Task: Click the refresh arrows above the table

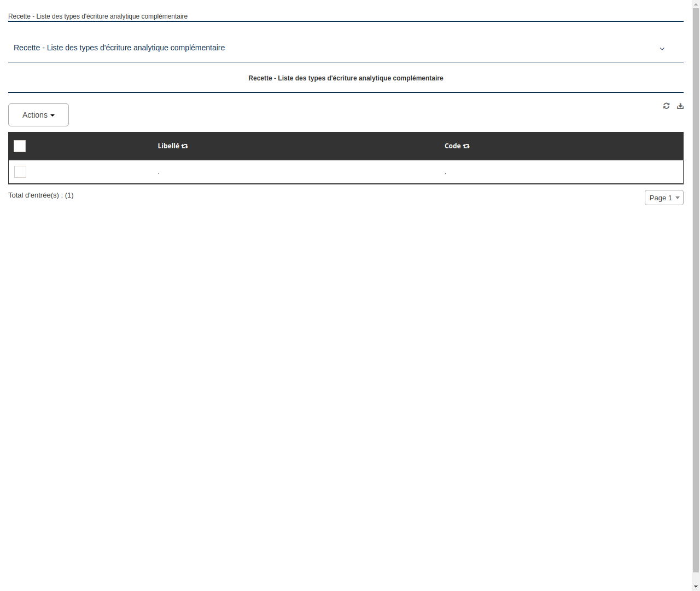Action: [x=666, y=106]
